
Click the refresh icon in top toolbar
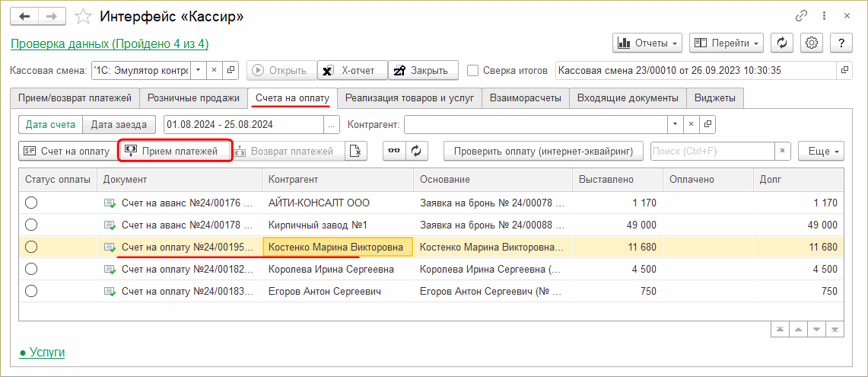click(x=782, y=43)
